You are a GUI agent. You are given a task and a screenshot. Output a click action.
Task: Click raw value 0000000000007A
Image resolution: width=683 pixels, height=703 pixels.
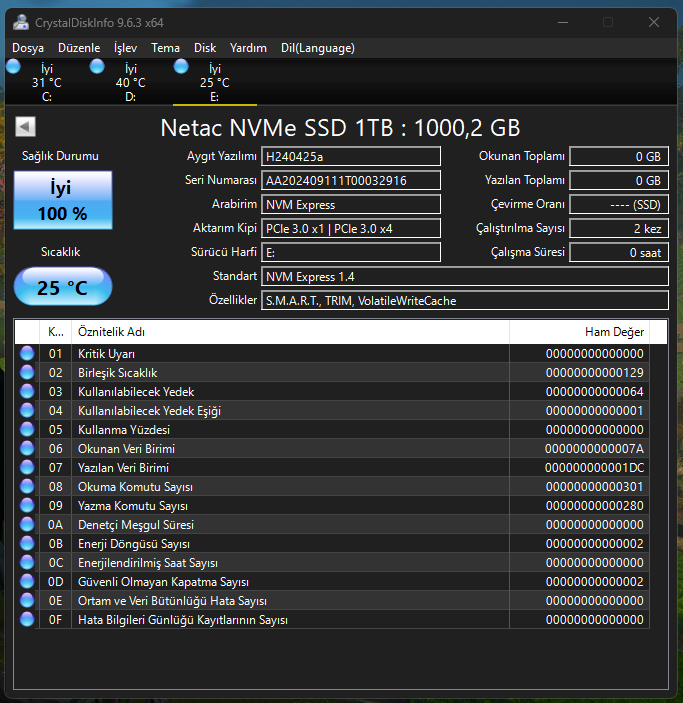click(594, 448)
